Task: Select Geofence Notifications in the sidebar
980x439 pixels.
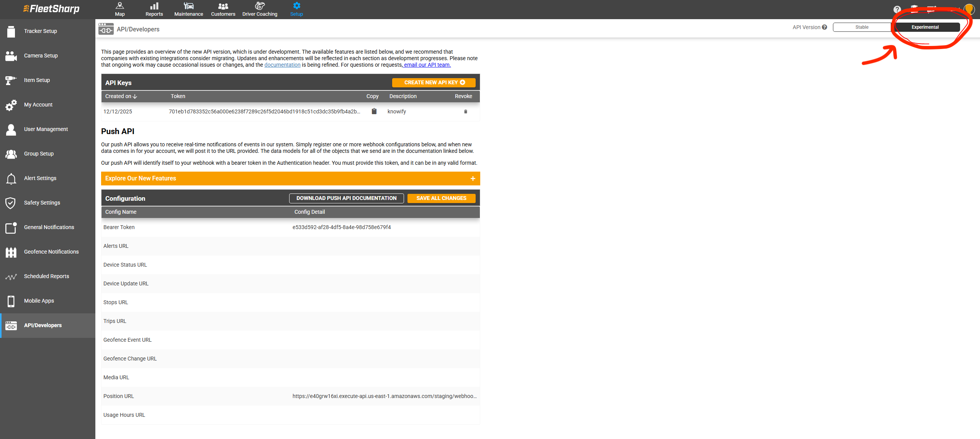Action: point(51,252)
